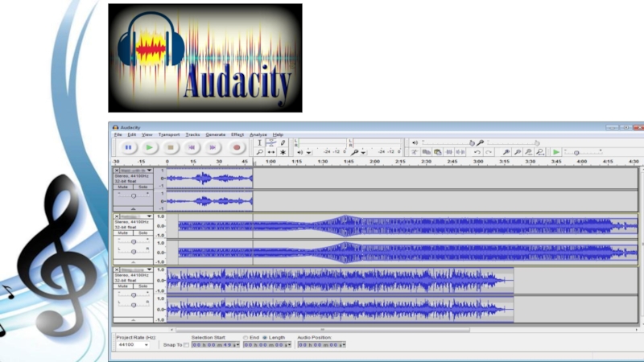Open the Generate menu
The width and height of the screenshot is (644, 362).
[215, 134]
